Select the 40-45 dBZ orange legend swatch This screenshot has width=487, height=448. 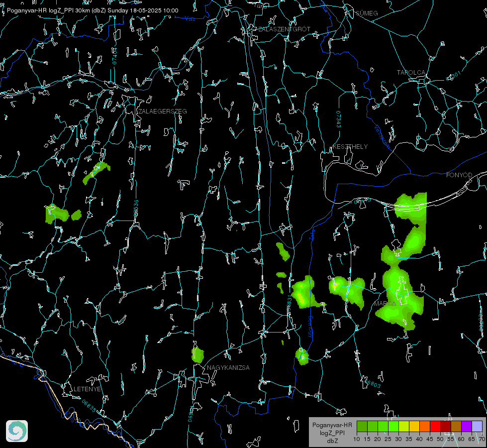coord(425,426)
